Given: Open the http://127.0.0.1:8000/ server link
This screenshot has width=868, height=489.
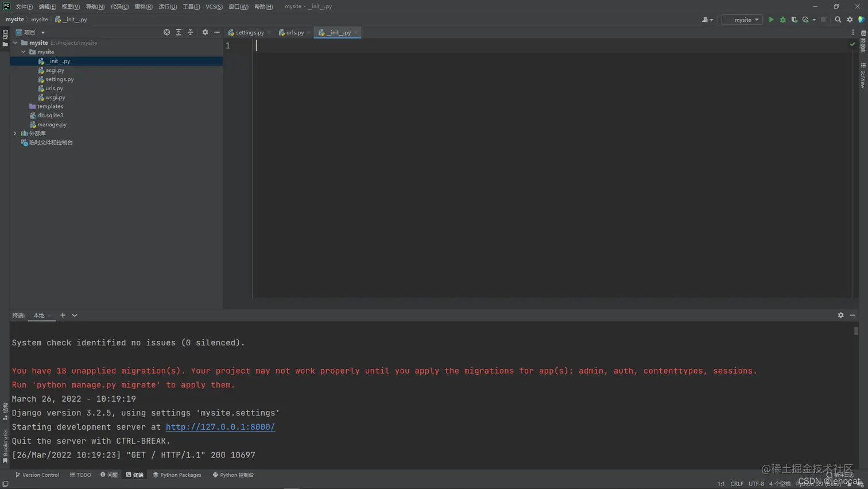Looking at the screenshot, I should 220,427.
